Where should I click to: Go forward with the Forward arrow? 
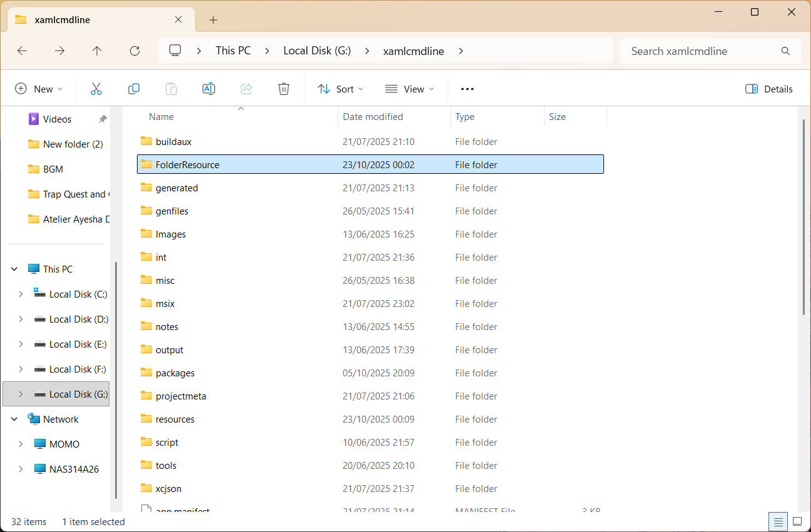coord(59,51)
